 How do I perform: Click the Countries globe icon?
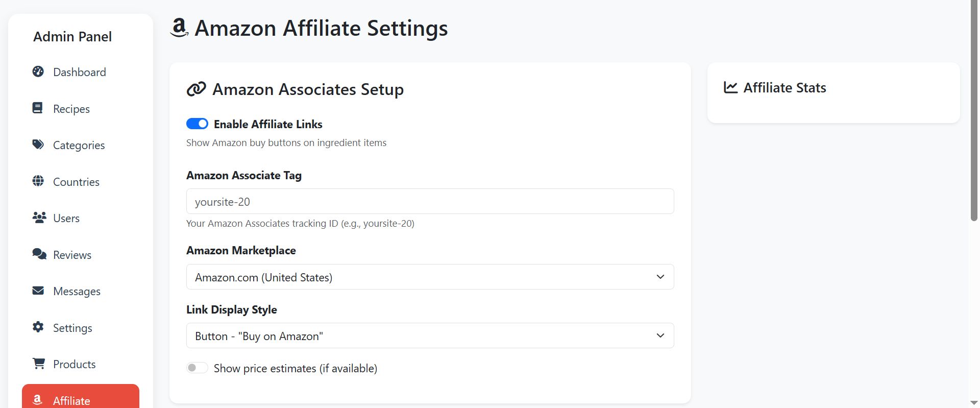[38, 181]
